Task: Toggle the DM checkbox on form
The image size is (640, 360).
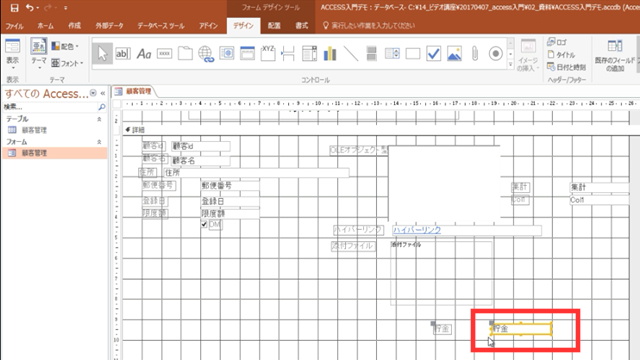Action: (x=204, y=224)
